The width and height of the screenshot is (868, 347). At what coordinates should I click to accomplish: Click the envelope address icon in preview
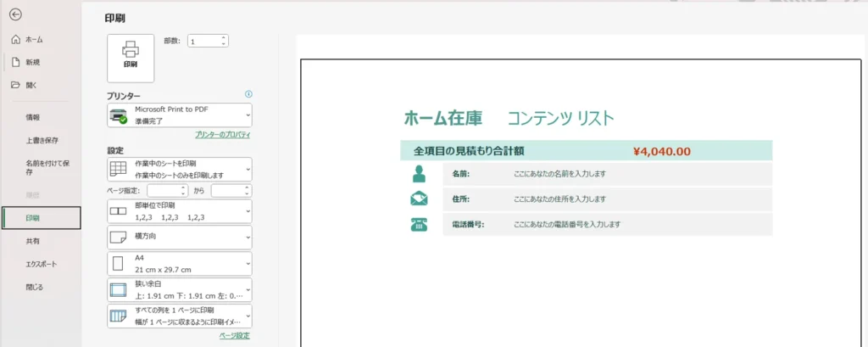pos(419,199)
